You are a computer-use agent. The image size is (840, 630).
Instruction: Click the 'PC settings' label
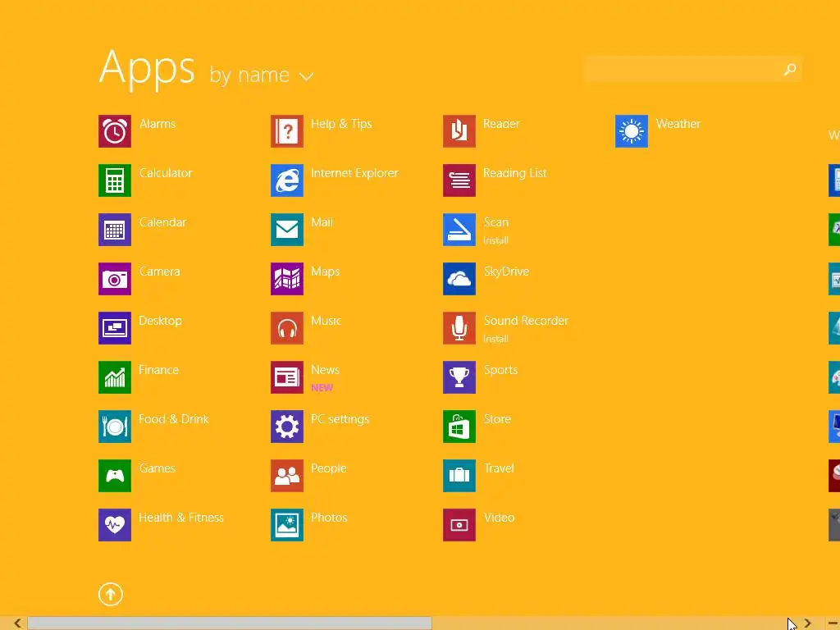click(340, 419)
